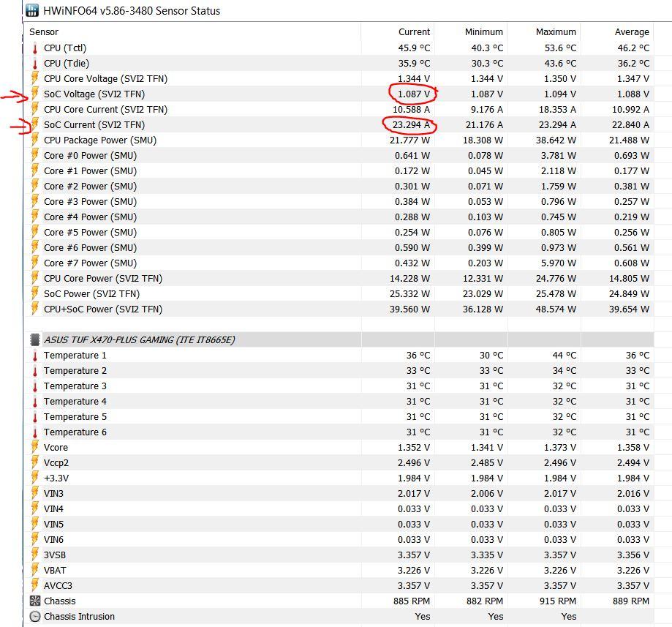Click clock icon beside Chassis Intrusion
The image size is (672, 627).
pos(35,616)
